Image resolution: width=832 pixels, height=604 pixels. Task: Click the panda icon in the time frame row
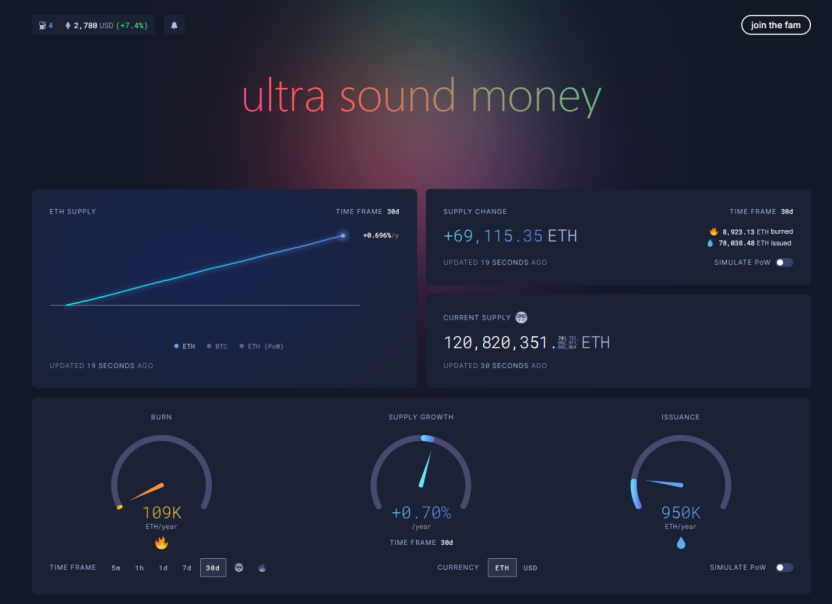coord(239,568)
